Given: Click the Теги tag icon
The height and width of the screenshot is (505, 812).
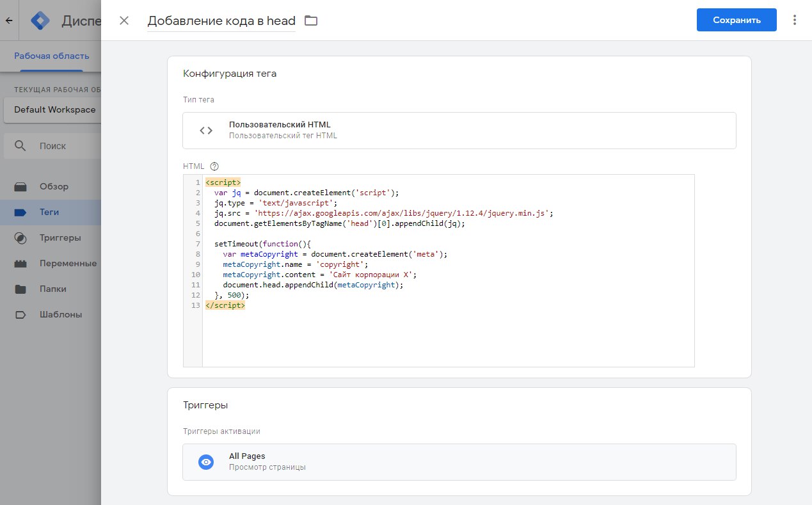Looking at the screenshot, I should 20,212.
